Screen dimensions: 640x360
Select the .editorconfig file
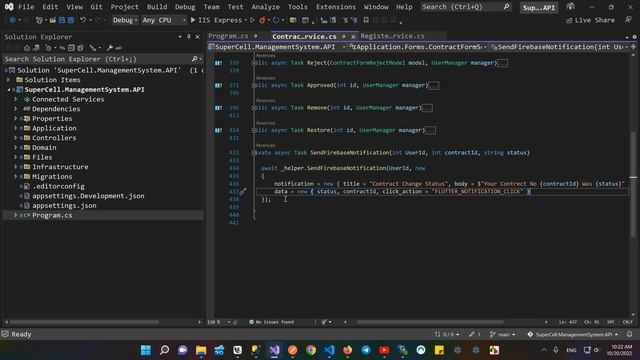point(58,186)
